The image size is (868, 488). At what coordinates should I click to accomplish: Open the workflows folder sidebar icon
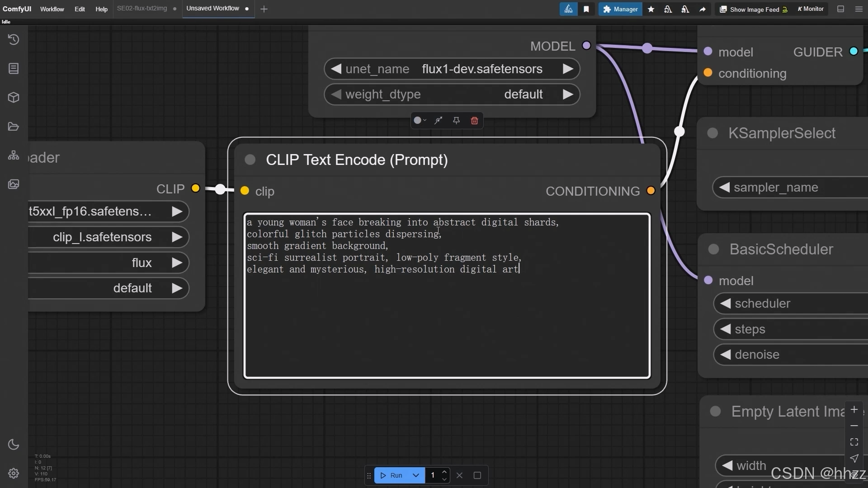click(14, 127)
